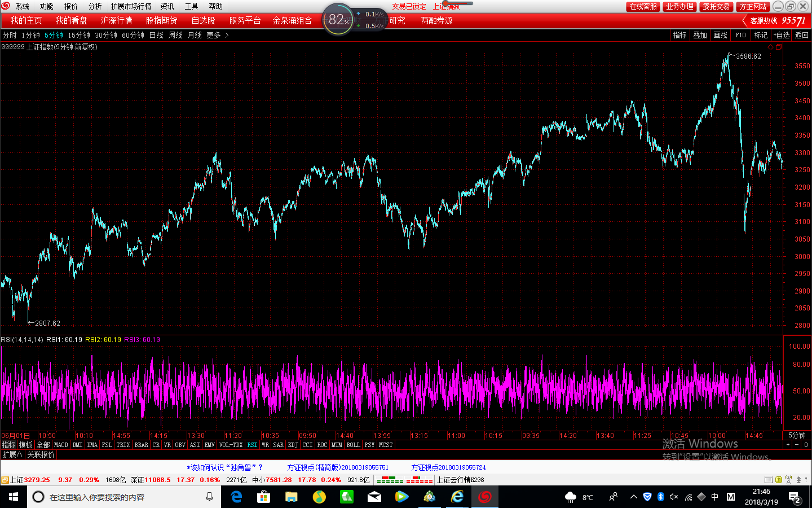Select 15分钟 chart period

(79, 35)
